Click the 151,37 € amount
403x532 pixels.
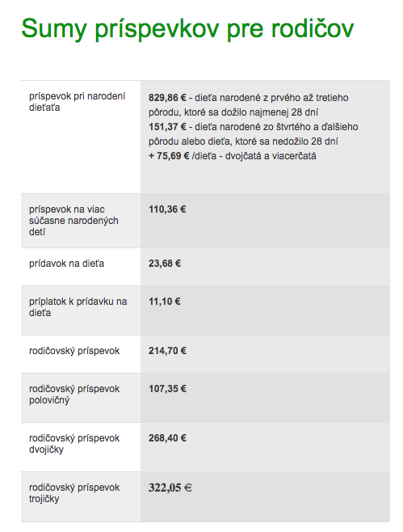click(167, 127)
